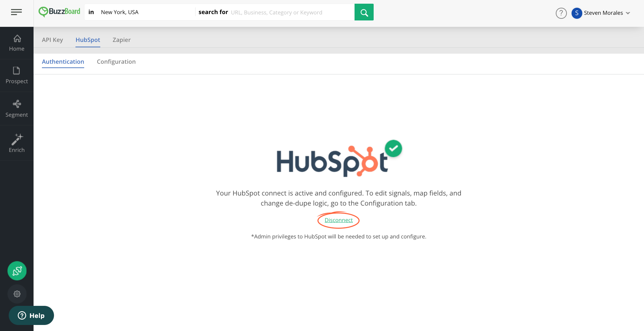Screen dimensions: 644x331
Task: Select the HubSpot tab
Action: coord(88,40)
